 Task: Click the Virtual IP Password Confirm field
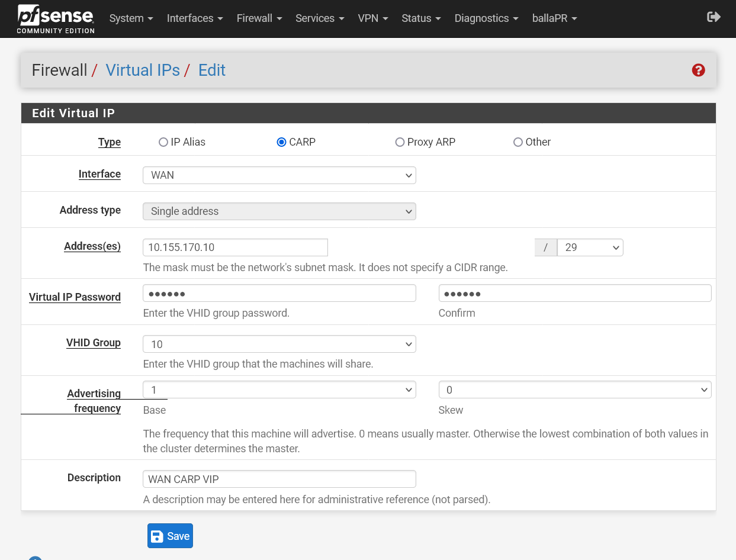pos(574,294)
